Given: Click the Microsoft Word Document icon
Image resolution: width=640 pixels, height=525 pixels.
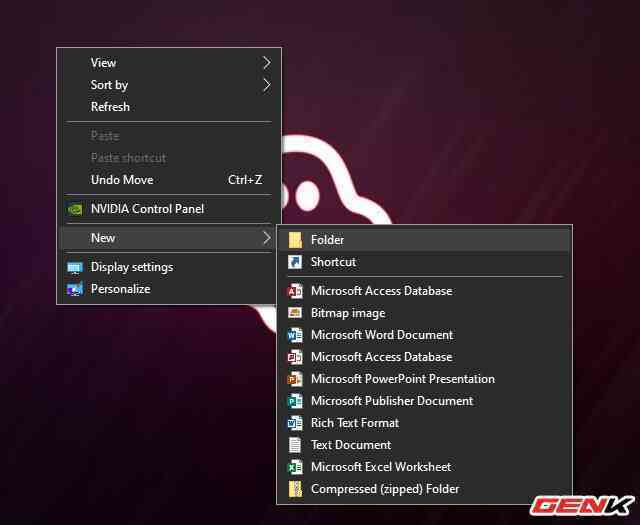Looking at the screenshot, I should coord(295,335).
